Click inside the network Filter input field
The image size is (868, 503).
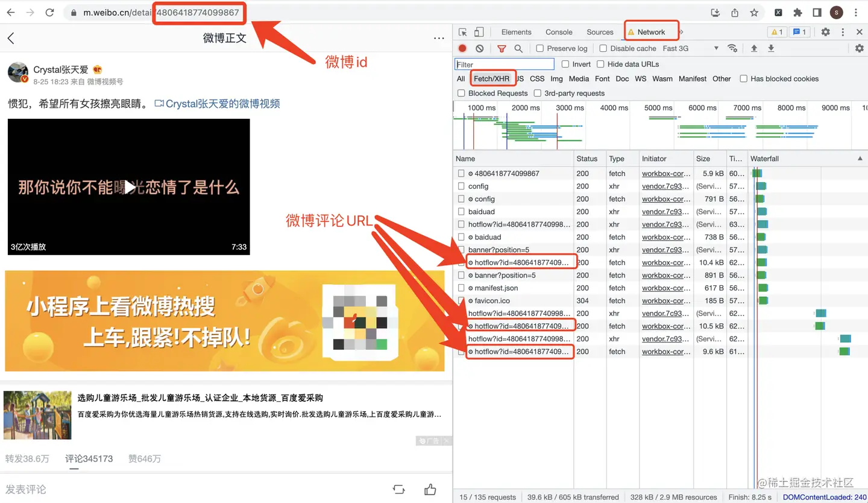pyautogui.click(x=504, y=64)
